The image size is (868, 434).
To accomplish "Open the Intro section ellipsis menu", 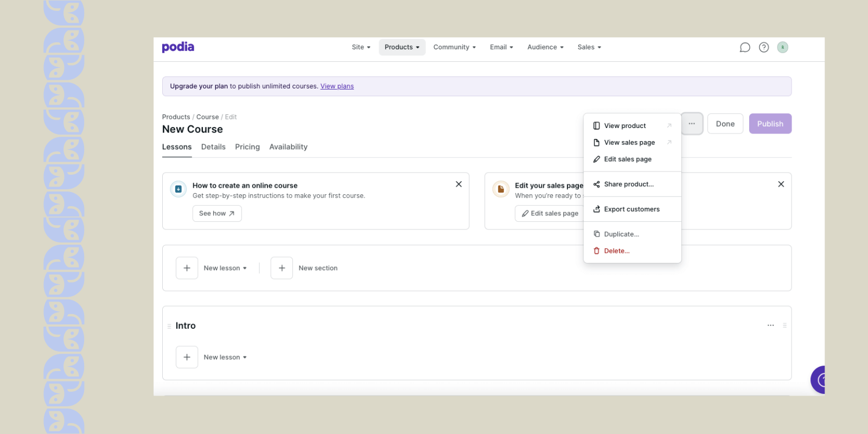I will 770,325.
